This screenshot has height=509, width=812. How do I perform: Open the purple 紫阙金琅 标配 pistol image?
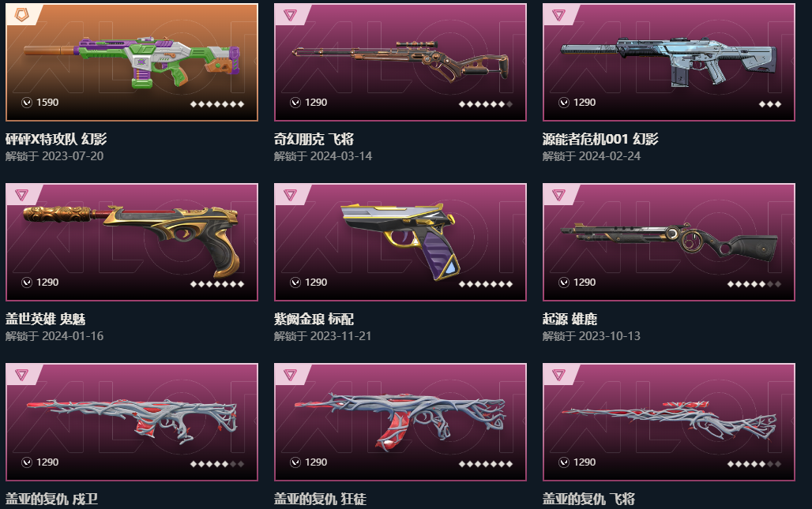pyautogui.click(x=400, y=241)
